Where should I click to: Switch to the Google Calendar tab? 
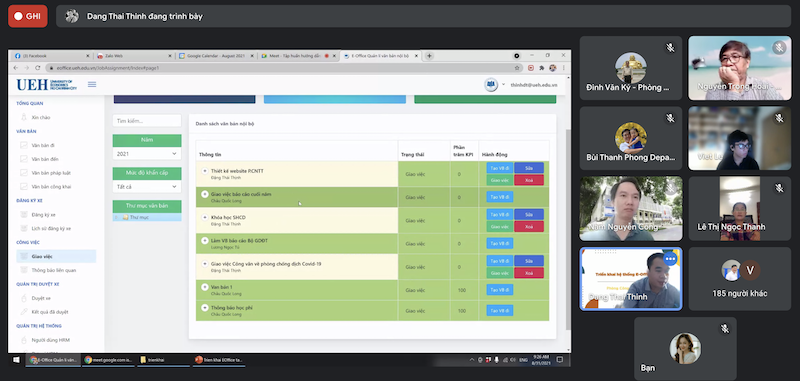216,56
